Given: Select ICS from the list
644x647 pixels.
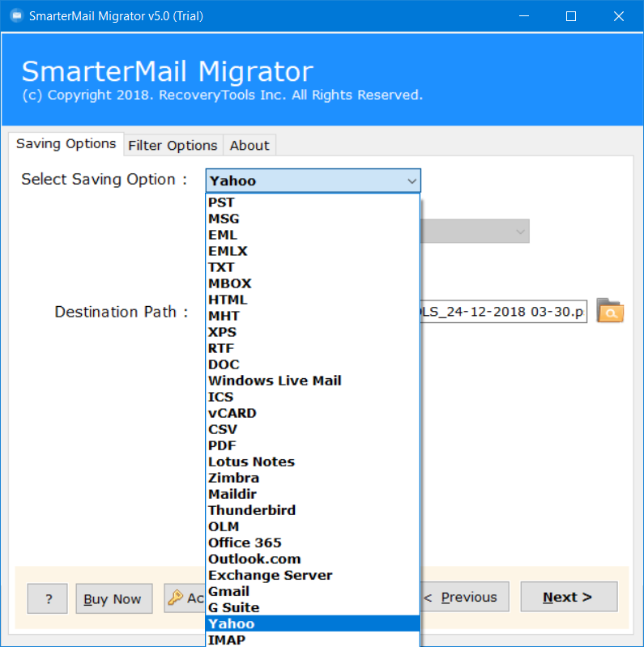Looking at the screenshot, I should coord(313,397).
